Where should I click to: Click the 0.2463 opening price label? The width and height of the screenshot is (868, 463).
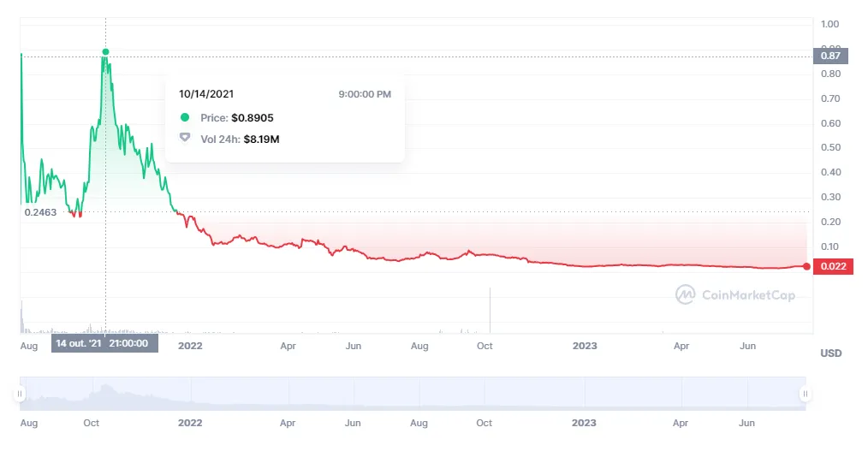click(x=40, y=212)
